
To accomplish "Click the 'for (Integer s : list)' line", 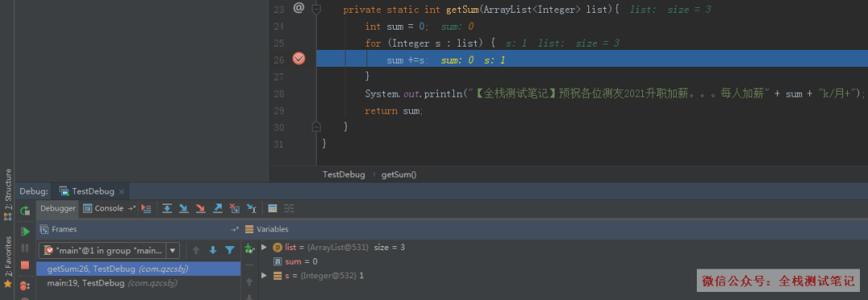I will [x=429, y=43].
